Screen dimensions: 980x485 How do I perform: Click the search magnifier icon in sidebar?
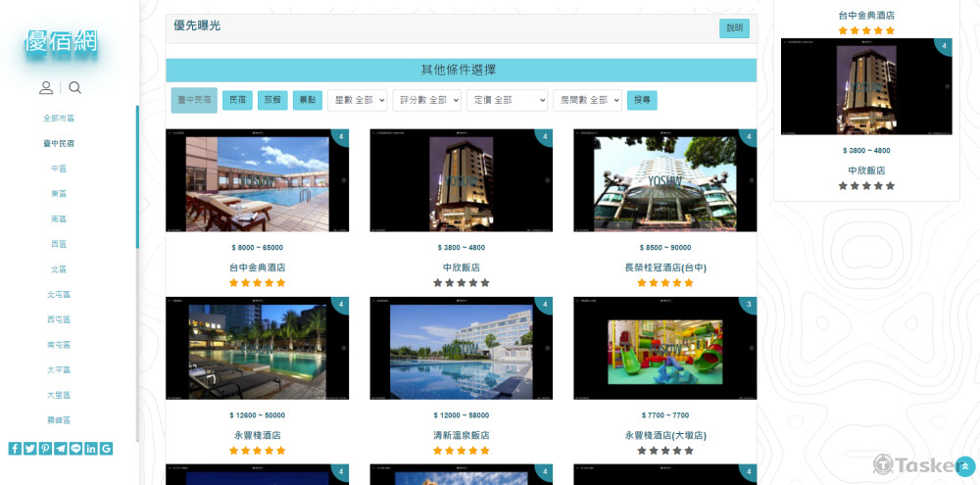[75, 88]
